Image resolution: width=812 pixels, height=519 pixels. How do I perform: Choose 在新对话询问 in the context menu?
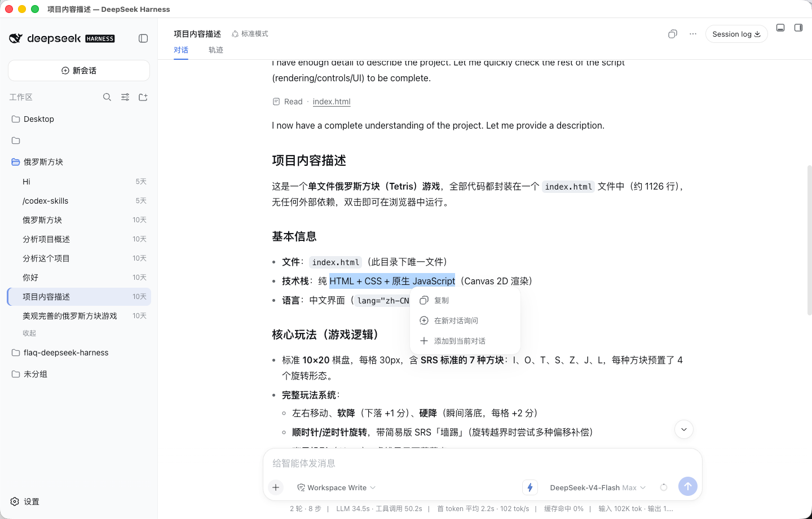click(465, 320)
